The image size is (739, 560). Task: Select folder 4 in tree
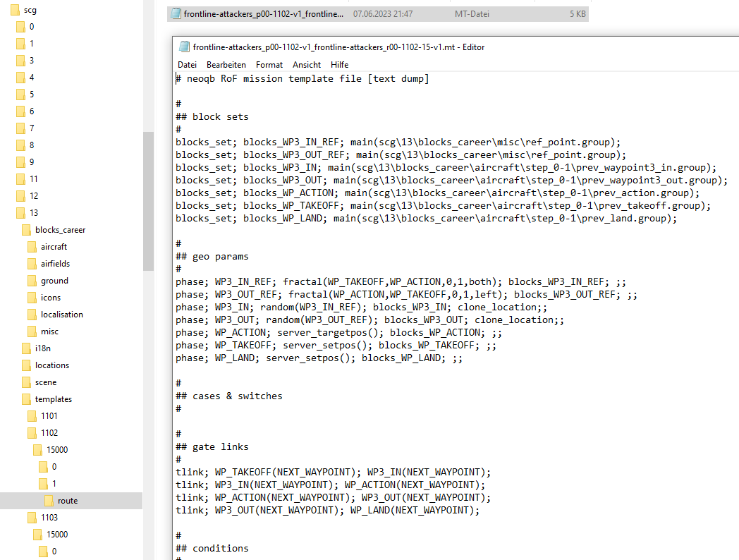click(x=32, y=78)
